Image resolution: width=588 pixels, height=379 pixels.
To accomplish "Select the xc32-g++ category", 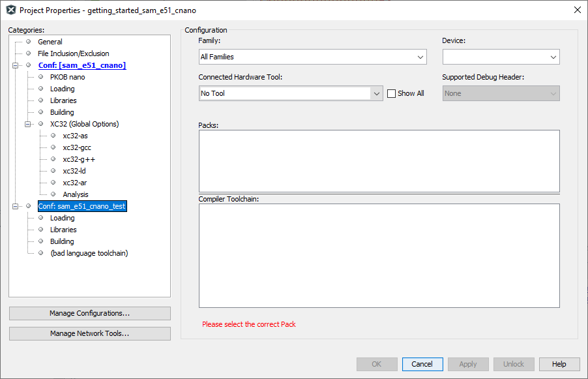I will (79, 159).
